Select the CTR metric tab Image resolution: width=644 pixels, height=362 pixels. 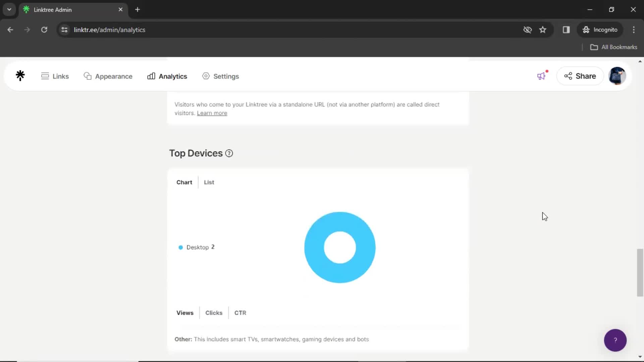point(240,313)
